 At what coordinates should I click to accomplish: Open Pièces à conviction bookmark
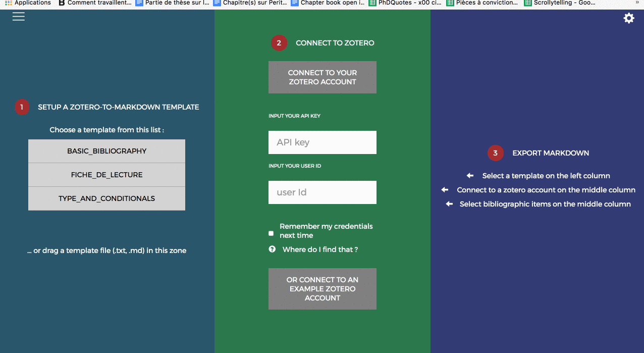pyautogui.click(x=482, y=3)
